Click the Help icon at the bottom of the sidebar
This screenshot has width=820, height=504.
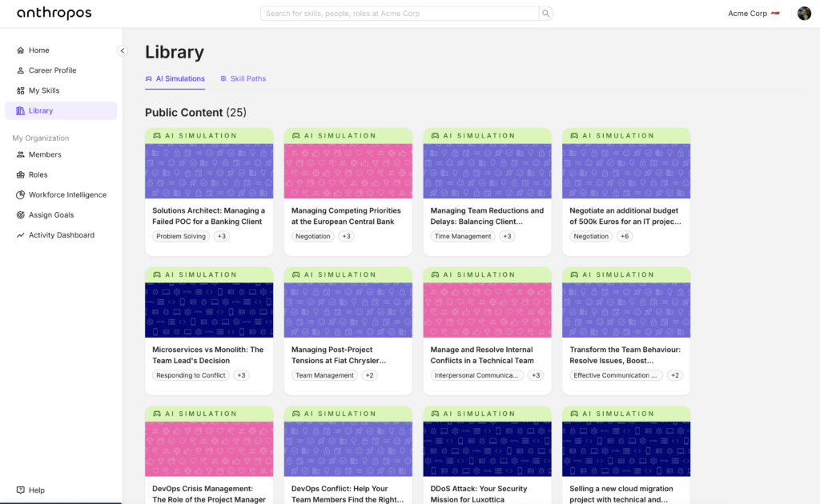pyautogui.click(x=21, y=490)
